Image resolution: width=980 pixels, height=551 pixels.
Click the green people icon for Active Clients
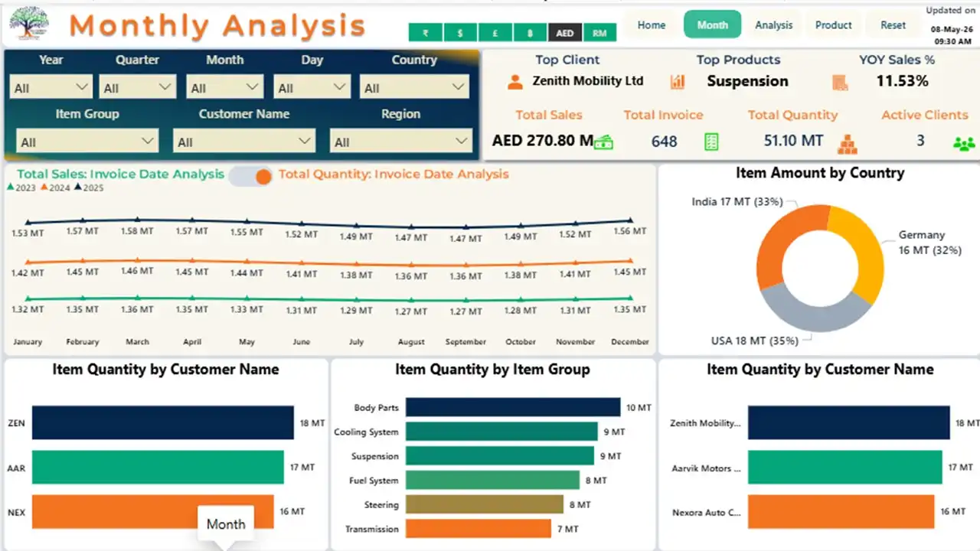(964, 143)
